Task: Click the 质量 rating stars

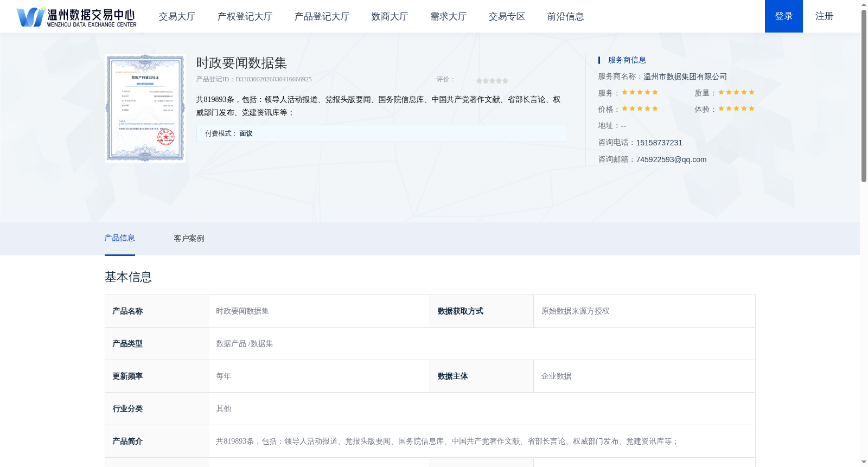Action: coord(736,92)
